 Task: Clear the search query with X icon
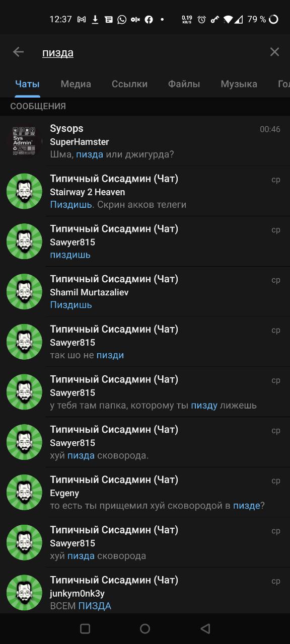(x=274, y=52)
